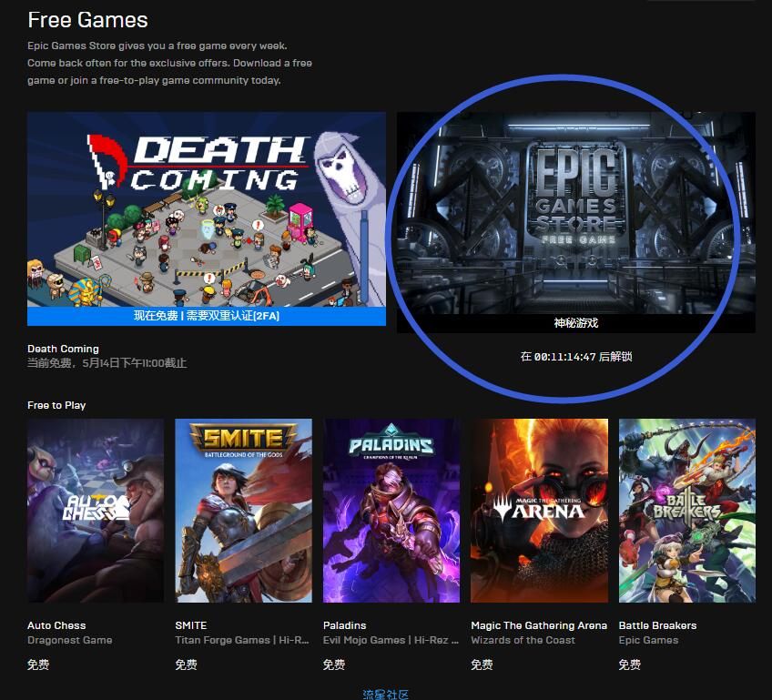Click the "免费" price under SMITE
Image resolution: width=772 pixels, height=700 pixels.
click(186, 664)
